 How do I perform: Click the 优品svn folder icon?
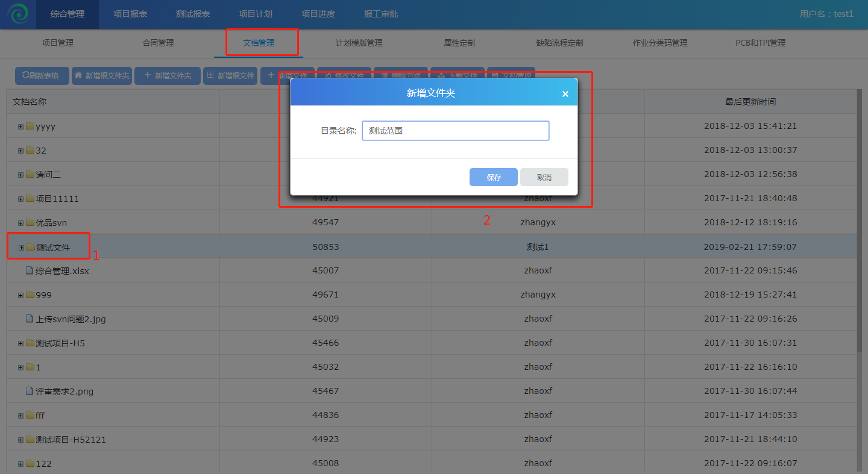pos(30,223)
